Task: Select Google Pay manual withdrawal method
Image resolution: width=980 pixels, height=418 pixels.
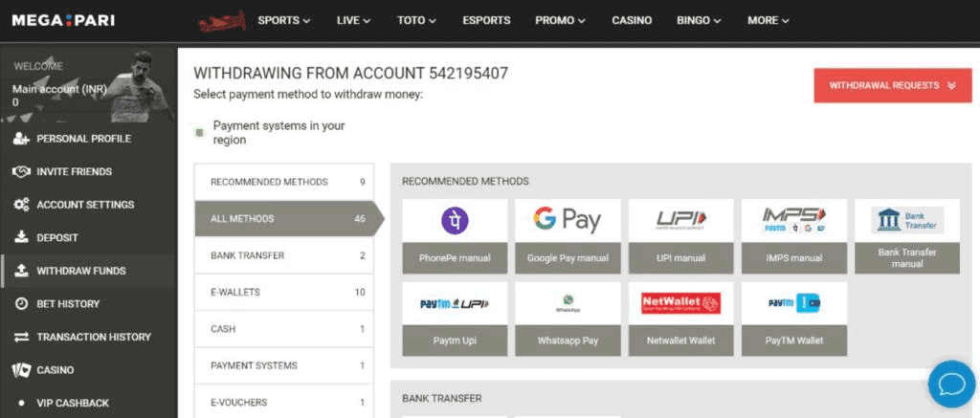Action: [x=568, y=221]
